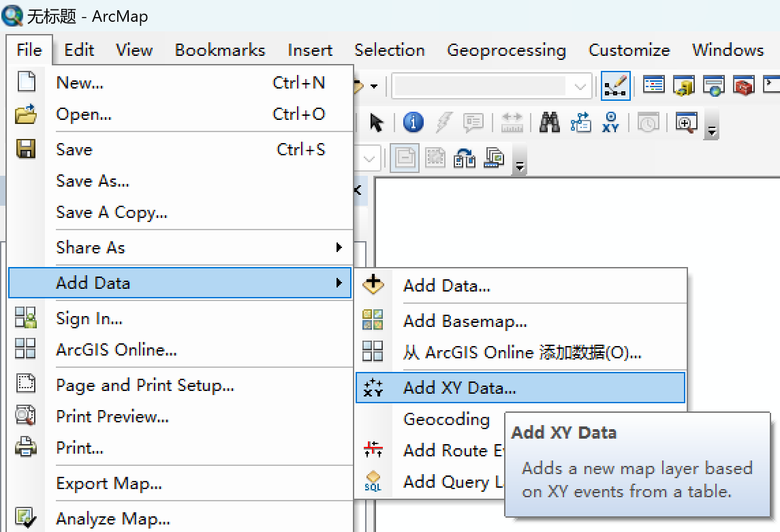Open the Windows menu
The height and width of the screenshot is (532, 780).
click(728, 50)
